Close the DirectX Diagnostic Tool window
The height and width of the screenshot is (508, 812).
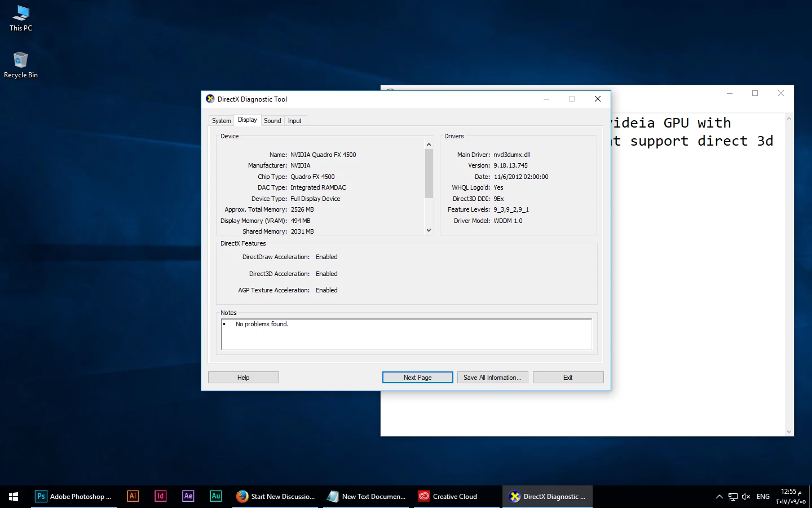pyautogui.click(x=598, y=99)
